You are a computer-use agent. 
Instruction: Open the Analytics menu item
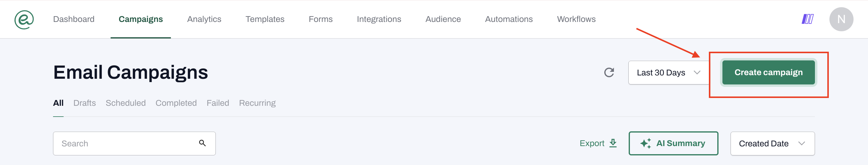[x=204, y=19]
